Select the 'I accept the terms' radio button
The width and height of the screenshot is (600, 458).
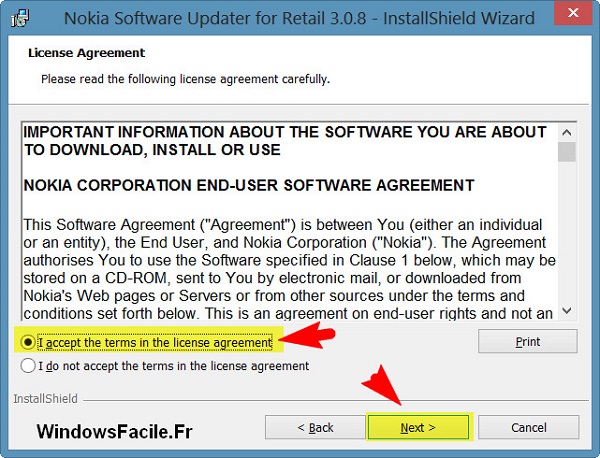28,342
